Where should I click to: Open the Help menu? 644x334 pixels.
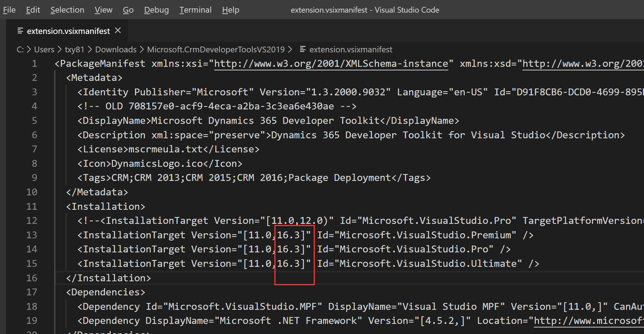click(231, 10)
